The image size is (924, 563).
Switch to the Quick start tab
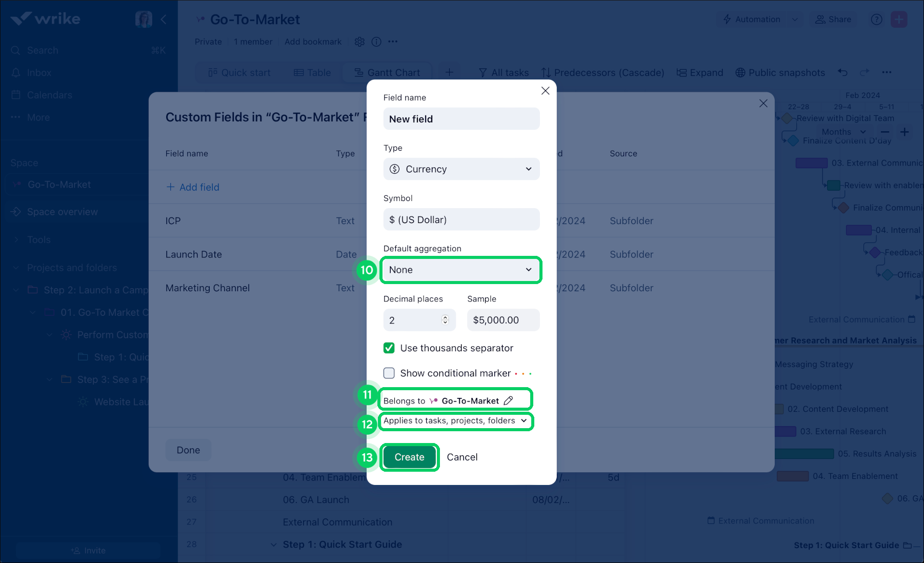239,72
